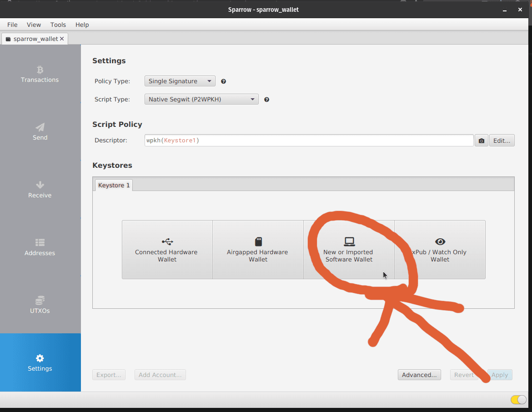Open the File menu

[x=13, y=25]
